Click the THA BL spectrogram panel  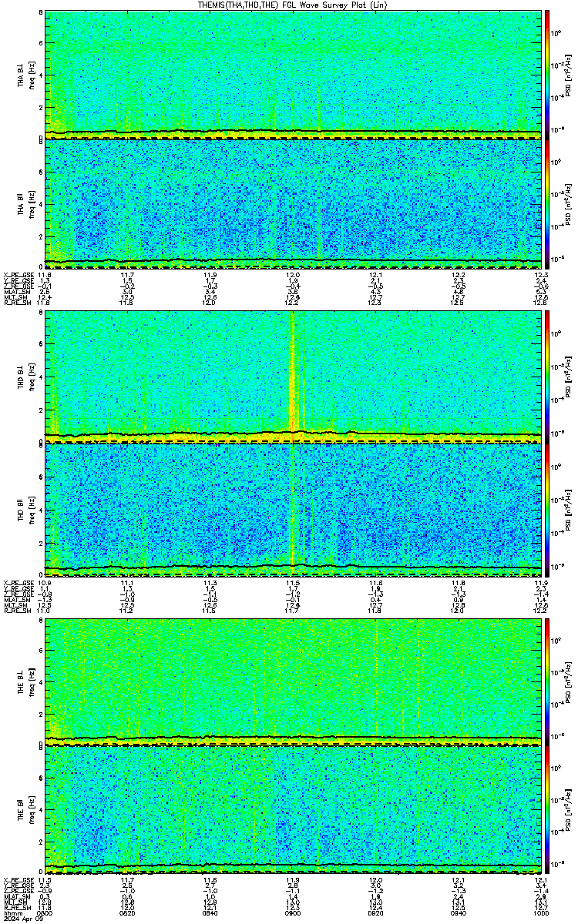click(x=293, y=75)
